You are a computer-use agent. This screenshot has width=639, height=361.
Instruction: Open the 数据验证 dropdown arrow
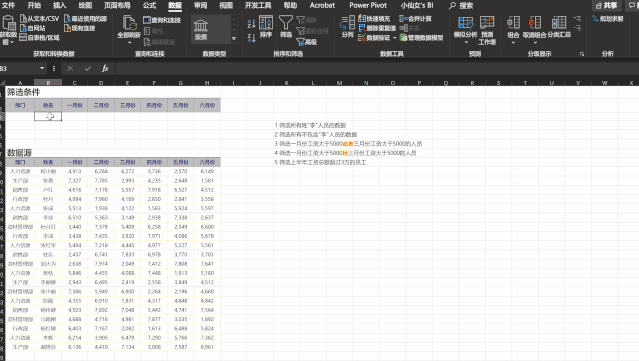point(394,38)
